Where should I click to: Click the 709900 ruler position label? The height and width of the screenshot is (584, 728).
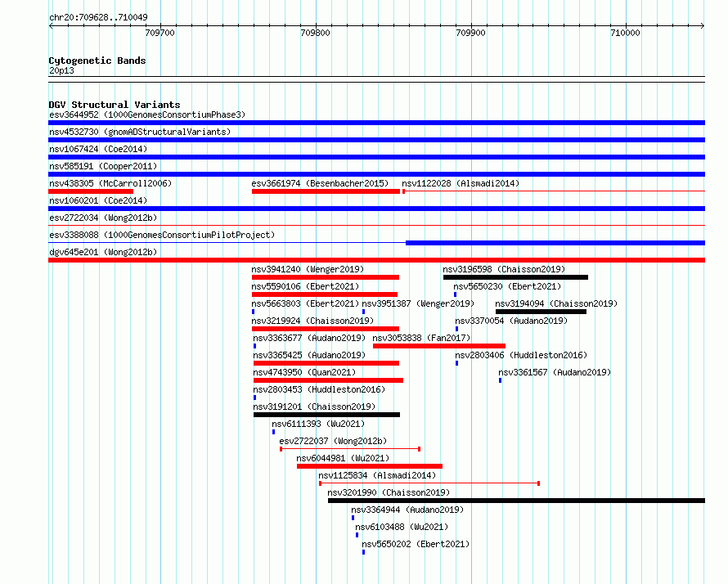470,33
